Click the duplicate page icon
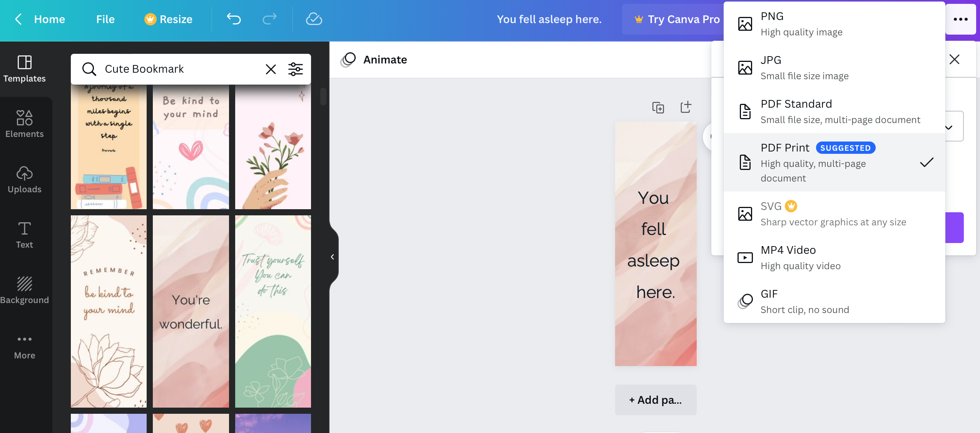 658,107
